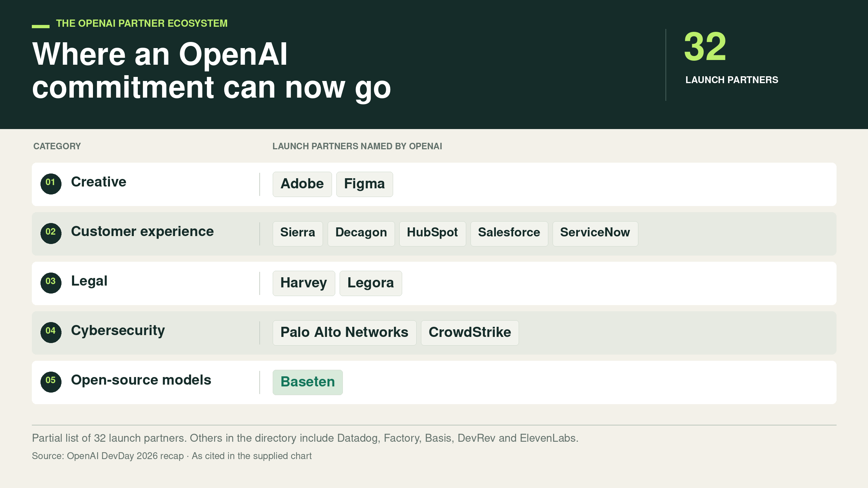Select the Legora chip in Legal
Screen dimensions: 868x488
pos(371,283)
